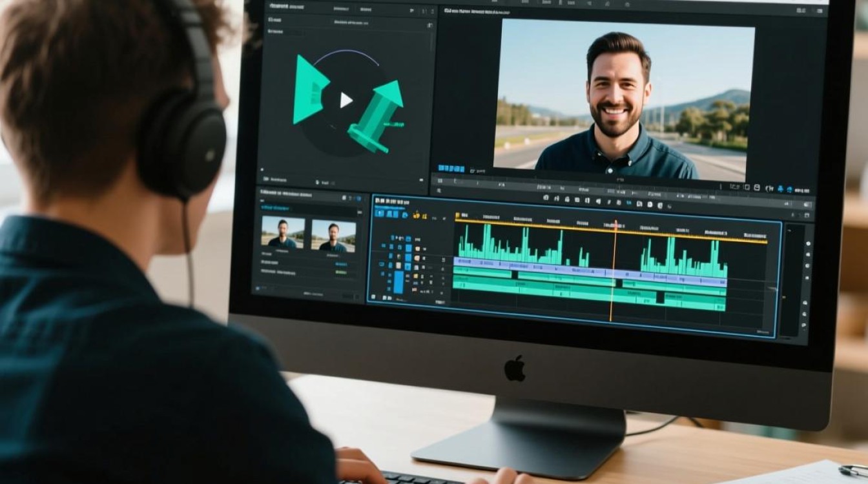Select the right clip thumbnail in the media bin
The width and height of the screenshot is (868, 484).
click(x=333, y=236)
